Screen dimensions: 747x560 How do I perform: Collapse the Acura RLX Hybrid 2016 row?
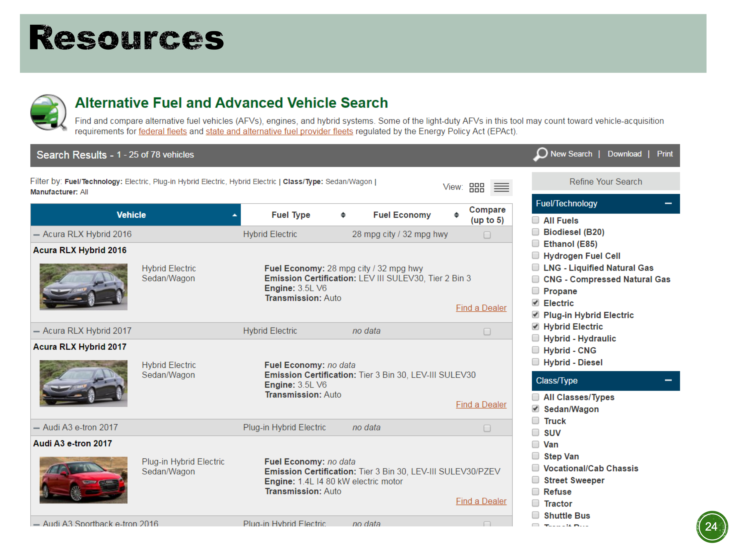[36, 235]
